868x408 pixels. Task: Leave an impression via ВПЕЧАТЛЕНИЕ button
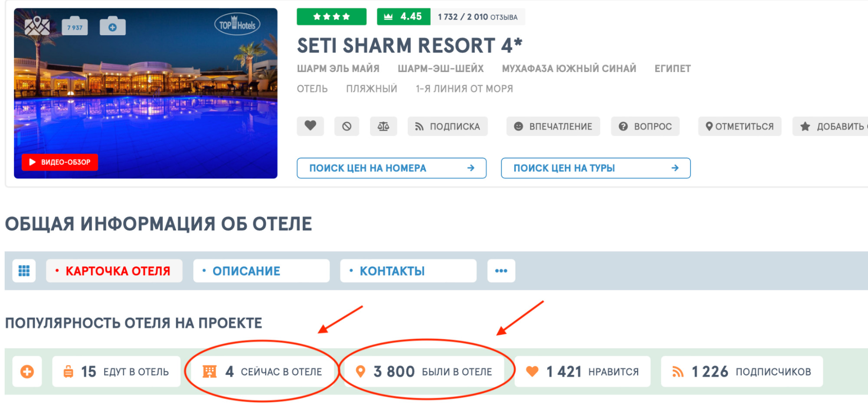pyautogui.click(x=553, y=126)
